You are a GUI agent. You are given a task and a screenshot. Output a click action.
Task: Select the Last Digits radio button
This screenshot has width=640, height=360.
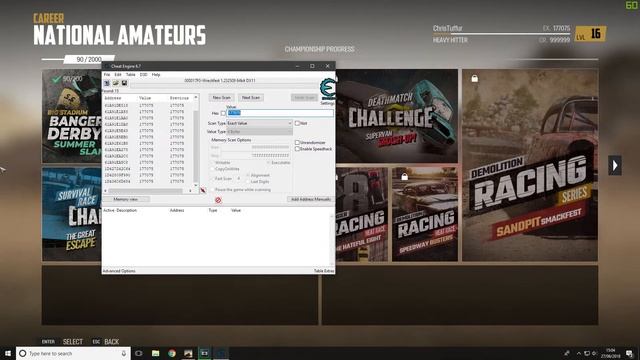(248, 182)
